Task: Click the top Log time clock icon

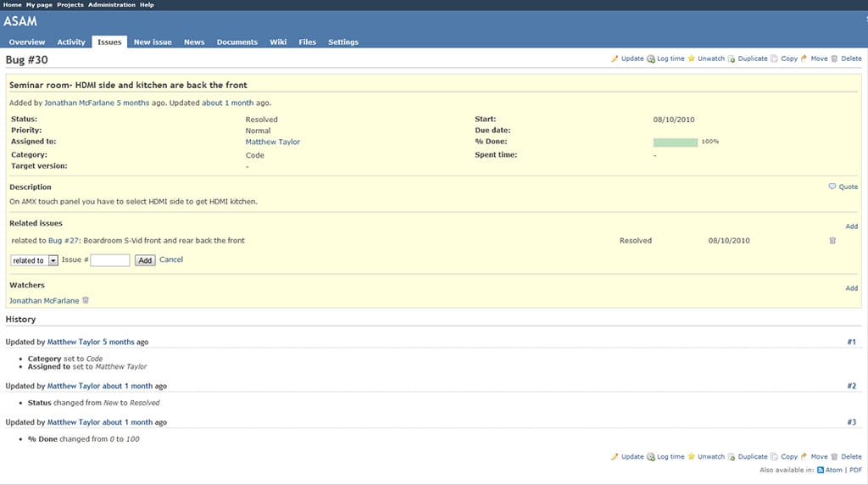Action: [x=651, y=59]
